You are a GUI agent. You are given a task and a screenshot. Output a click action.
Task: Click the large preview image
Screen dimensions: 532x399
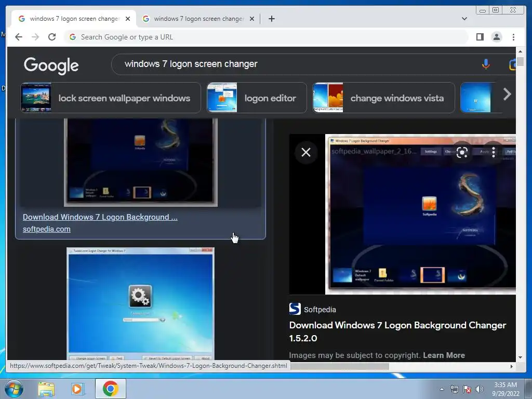[x=420, y=215]
